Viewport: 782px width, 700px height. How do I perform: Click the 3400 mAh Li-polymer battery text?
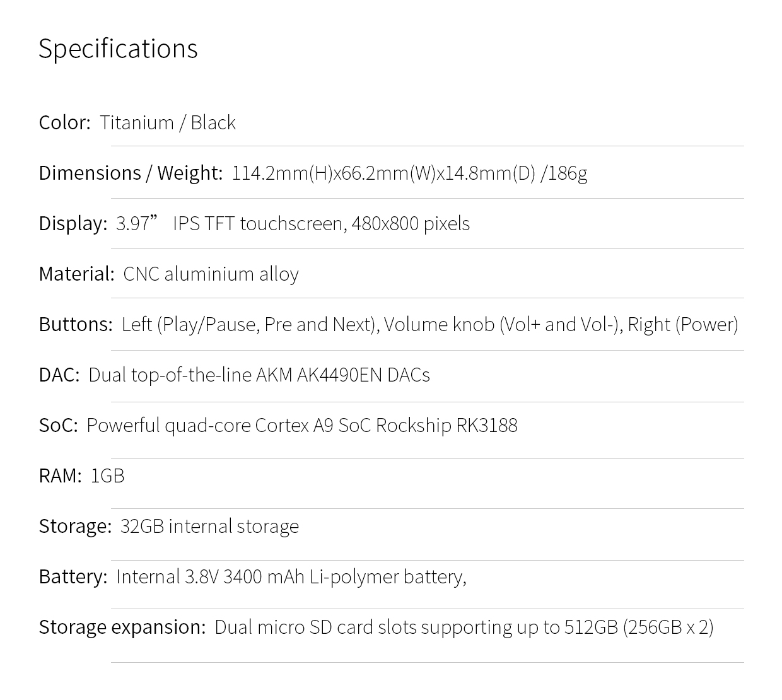(344, 576)
